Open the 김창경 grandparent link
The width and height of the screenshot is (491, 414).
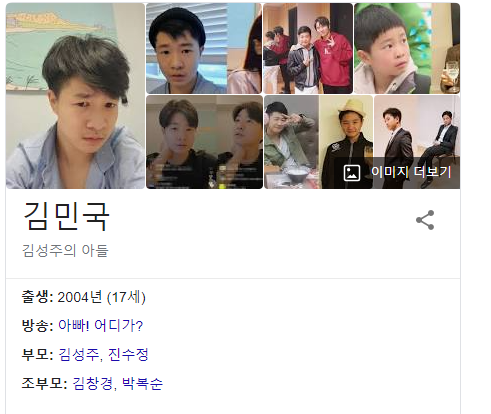(x=93, y=383)
